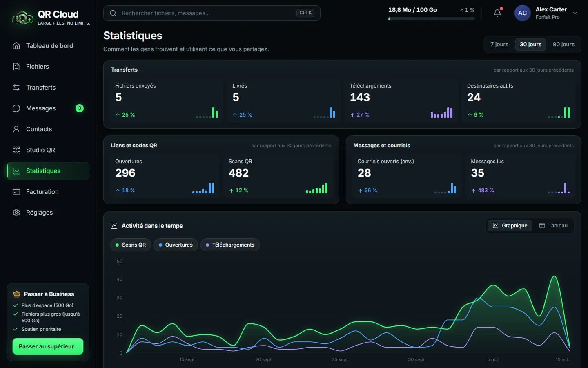Image resolution: width=588 pixels, height=368 pixels.
Task: Select the 7 jours period tab
Action: 499,44
